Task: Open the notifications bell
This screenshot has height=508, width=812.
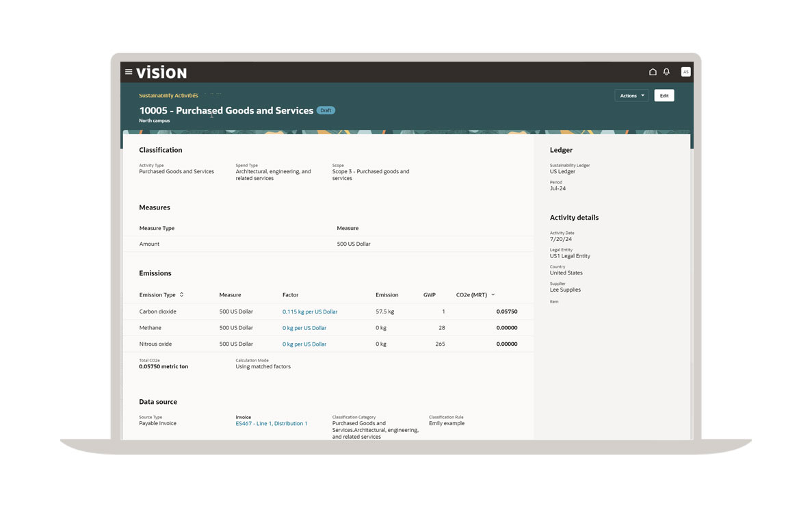Action: tap(666, 72)
